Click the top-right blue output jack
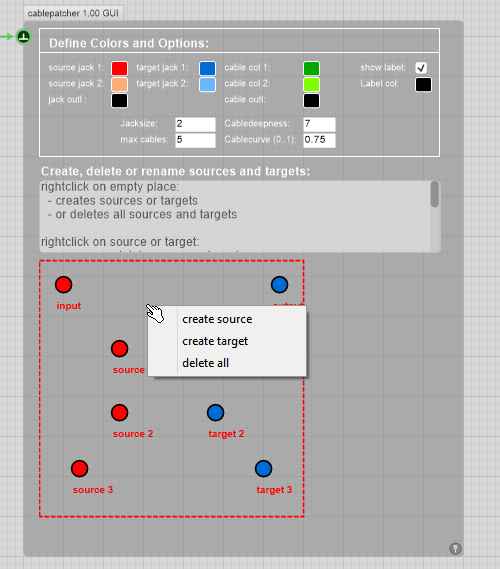The image size is (500, 569). tap(279, 284)
